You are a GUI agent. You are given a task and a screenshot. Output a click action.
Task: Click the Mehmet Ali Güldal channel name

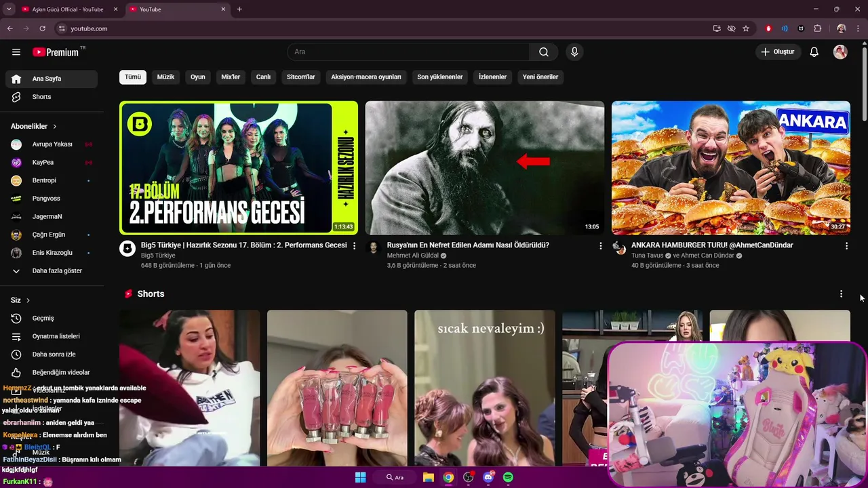point(413,256)
